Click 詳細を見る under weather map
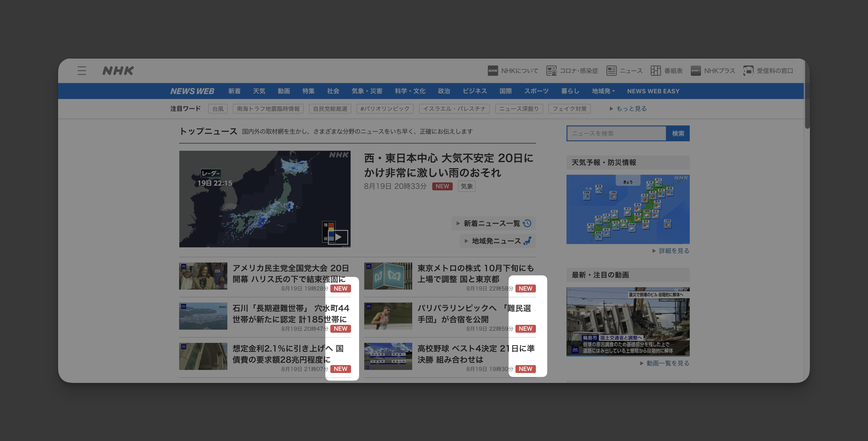Image resolution: width=868 pixels, height=441 pixels. tap(671, 251)
